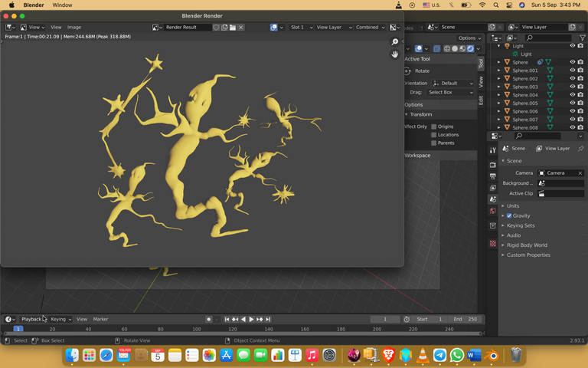The image size is (588, 368).
Task: Expand the Sphere.002 tree row
Action: pos(498,78)
